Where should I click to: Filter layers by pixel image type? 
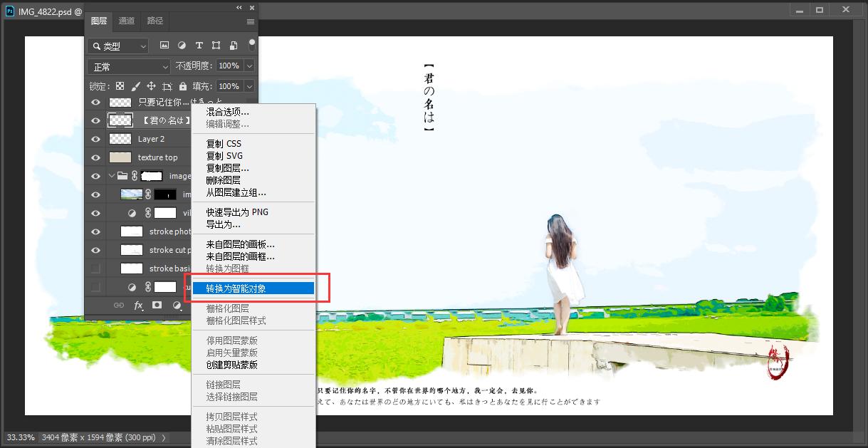click(x=164, y=46)
